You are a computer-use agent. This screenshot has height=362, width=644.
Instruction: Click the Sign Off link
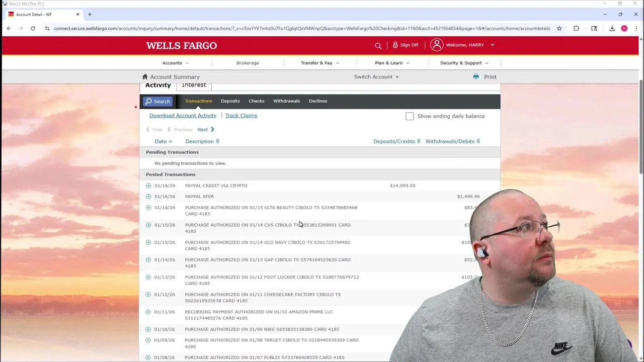[x=409, y=45]
